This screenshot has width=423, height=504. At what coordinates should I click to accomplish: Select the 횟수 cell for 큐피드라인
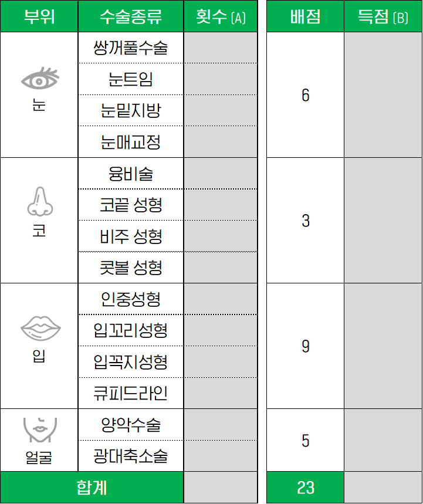221,393
